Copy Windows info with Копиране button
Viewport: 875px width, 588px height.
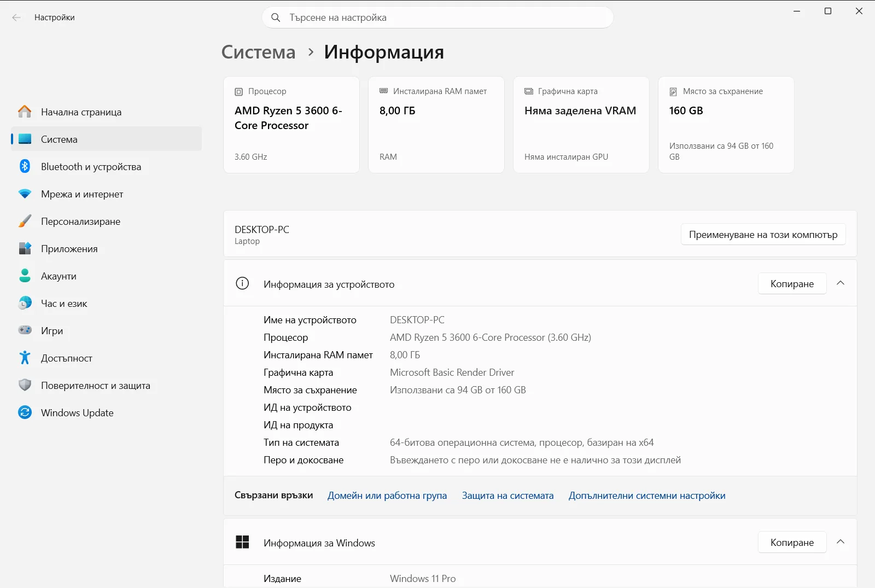coord(792,542)
